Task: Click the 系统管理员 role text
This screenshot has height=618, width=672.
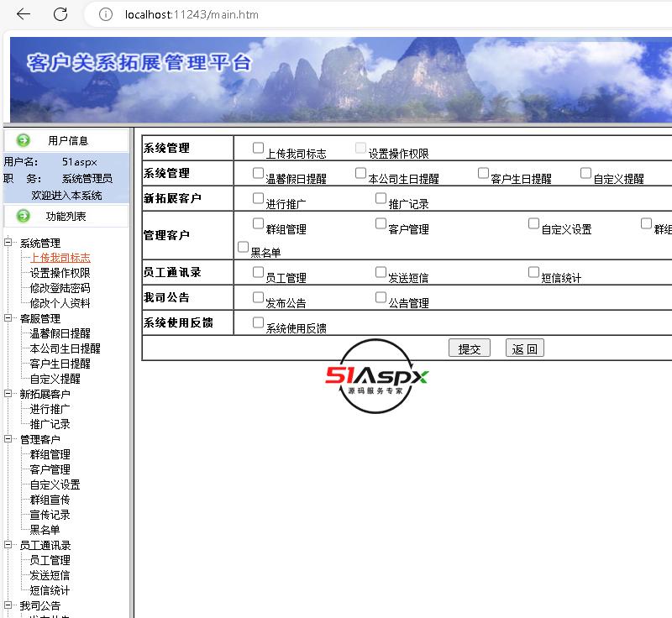Action: 87,179
